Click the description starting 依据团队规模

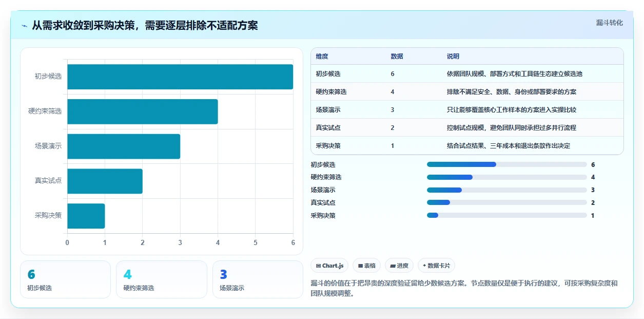tap(515, 74)
